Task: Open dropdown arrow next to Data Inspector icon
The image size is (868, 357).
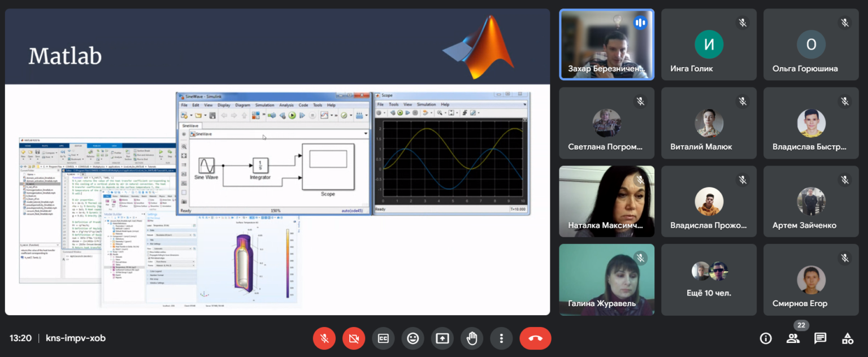Action: pyautogui.click(x=332, y=115)
